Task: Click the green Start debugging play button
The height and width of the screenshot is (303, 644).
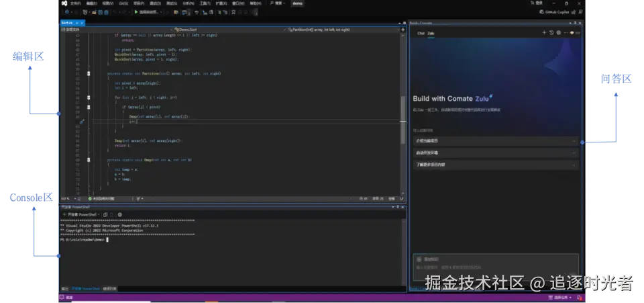Action: 136,12
